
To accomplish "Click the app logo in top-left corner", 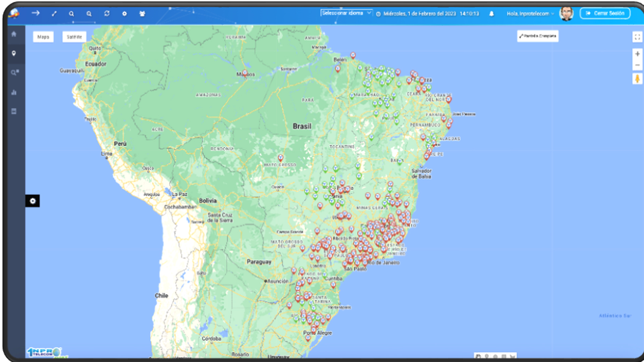I will tap(14, 13).
